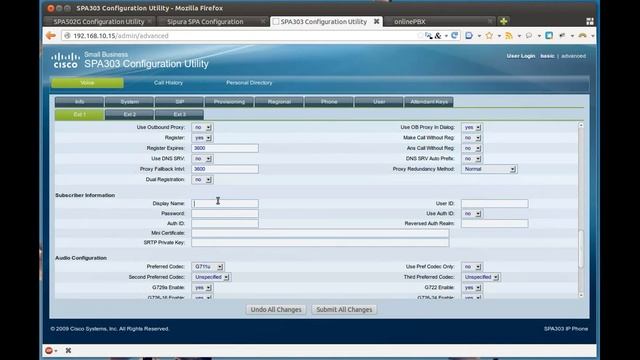Click the rainbow toolbar icon
Viewport: 640px width, 360px height.
pyautogui.click(x=582, y=36)
